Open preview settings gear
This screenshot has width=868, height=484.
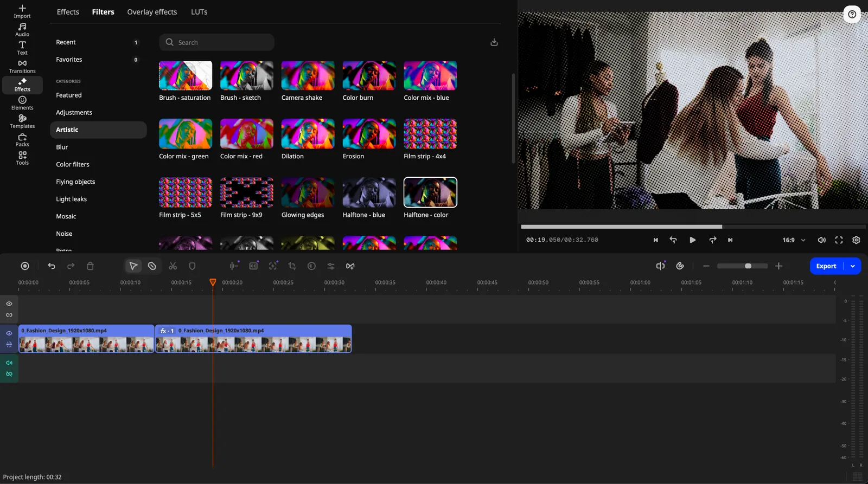tap(857, 240)
